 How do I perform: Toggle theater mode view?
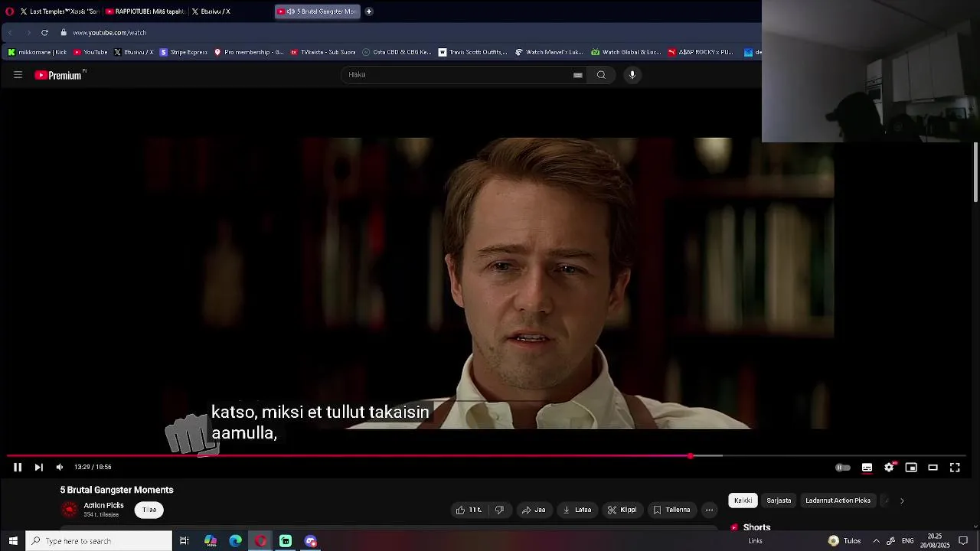(933, 468)
